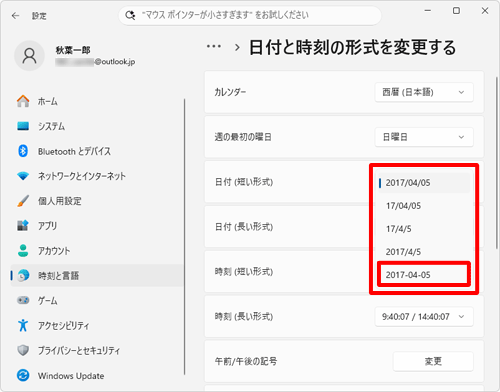Click the システム monitor icon
Image resolution: width=500 pixels, height=392 pixels.
pos(23,126)
